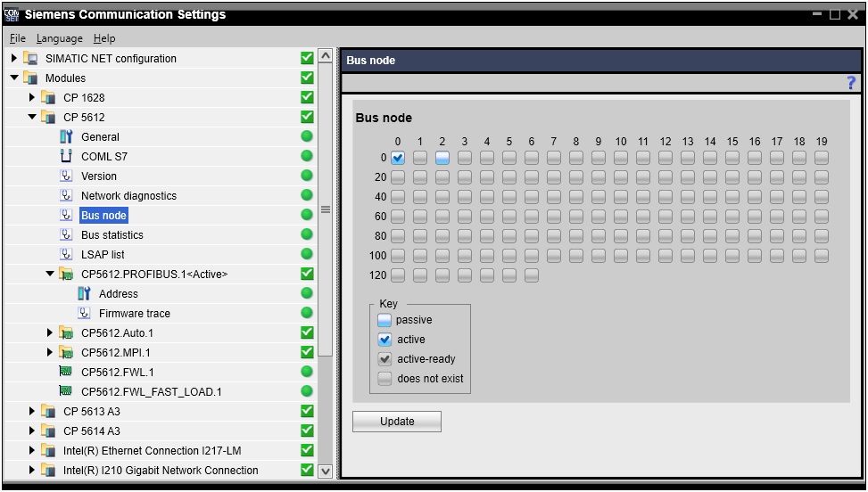Click the passive legend box in Key

384,320
